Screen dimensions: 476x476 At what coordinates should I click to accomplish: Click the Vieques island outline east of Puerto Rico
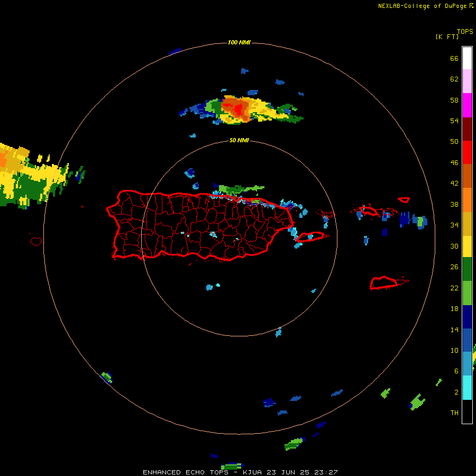coord(309,236)
